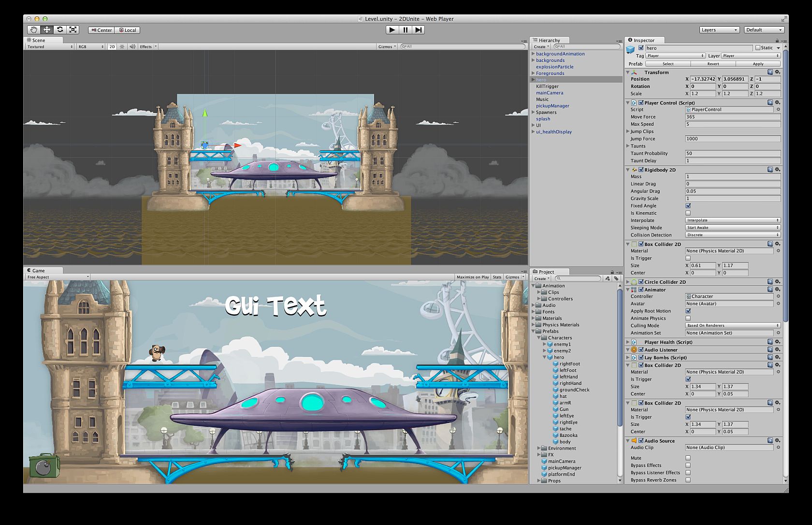Open the Lay Bombs script gear menu

pyautogui.click(x=777, y=357)
